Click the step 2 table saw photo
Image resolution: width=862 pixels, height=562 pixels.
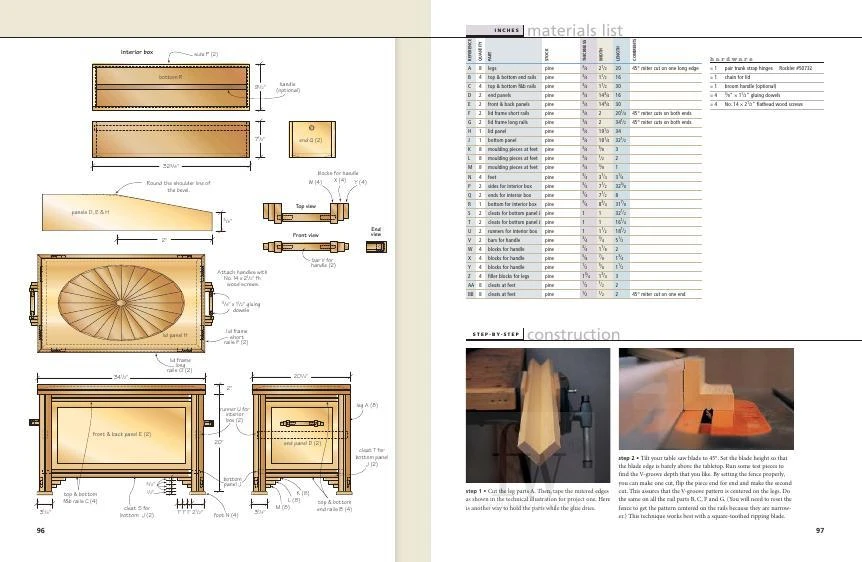click(704, 398)
